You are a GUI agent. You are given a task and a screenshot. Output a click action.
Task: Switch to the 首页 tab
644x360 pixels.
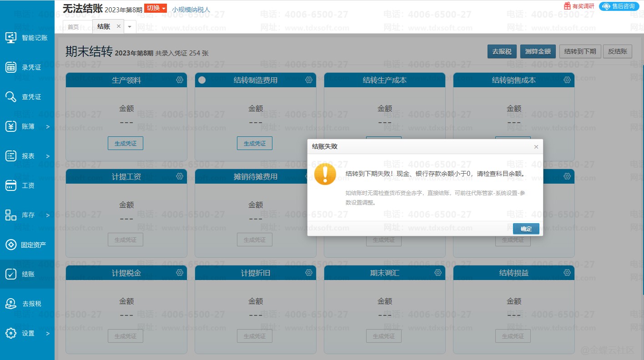pos(73,27)
